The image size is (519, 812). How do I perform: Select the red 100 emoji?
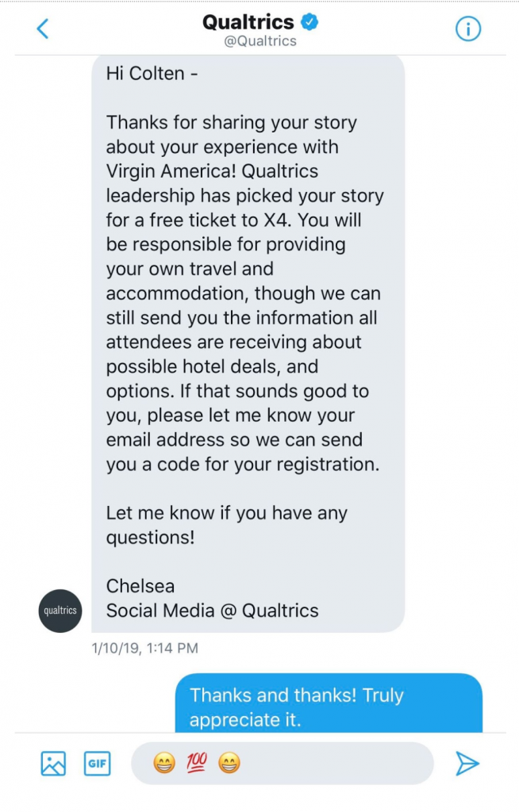point(197,762)
